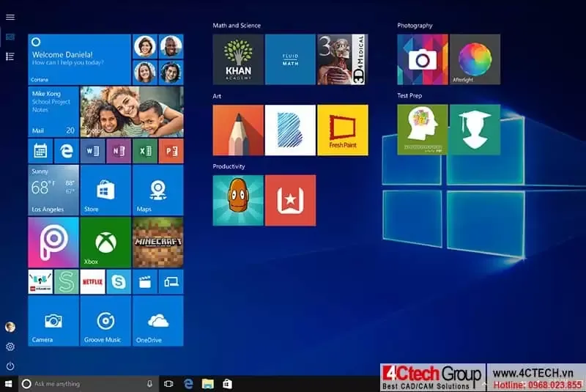The width and height of the screenshot is (586, 392).
Task: Select the Test Prep group heading
Action: [x=409, y=96]
